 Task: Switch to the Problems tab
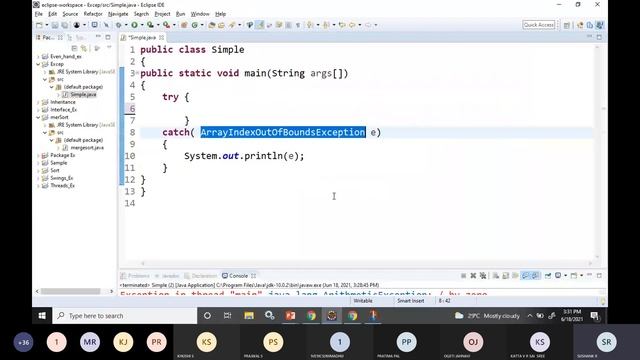pyautogui.click(x=135, y=276)
